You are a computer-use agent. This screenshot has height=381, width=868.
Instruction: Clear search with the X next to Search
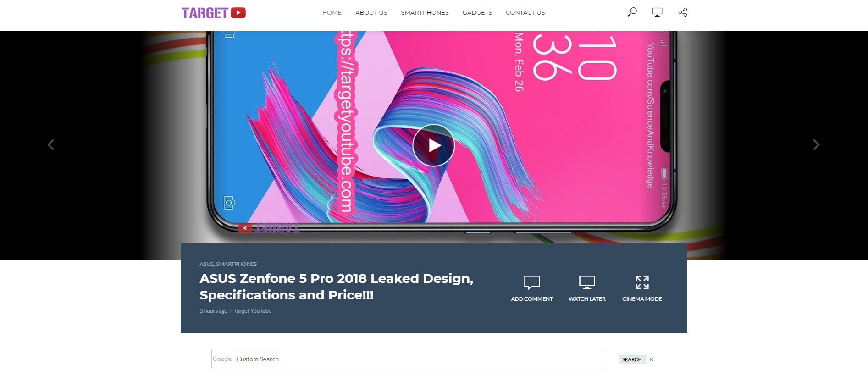click(651, 359)
